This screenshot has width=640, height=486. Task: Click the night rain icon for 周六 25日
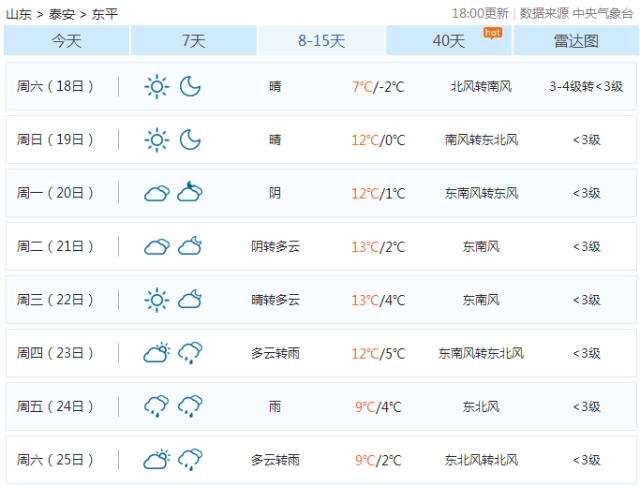[x=190, y=460]
